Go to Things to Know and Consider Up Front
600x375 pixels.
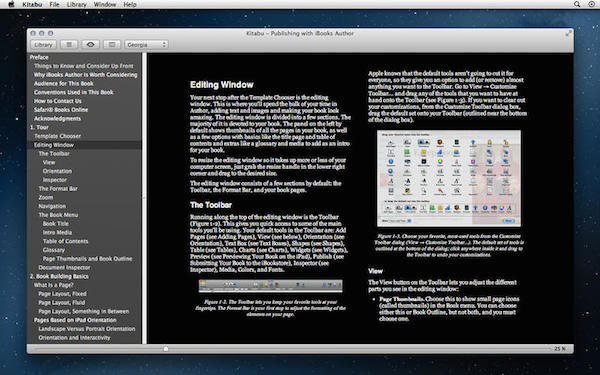[x=83, y=66]
